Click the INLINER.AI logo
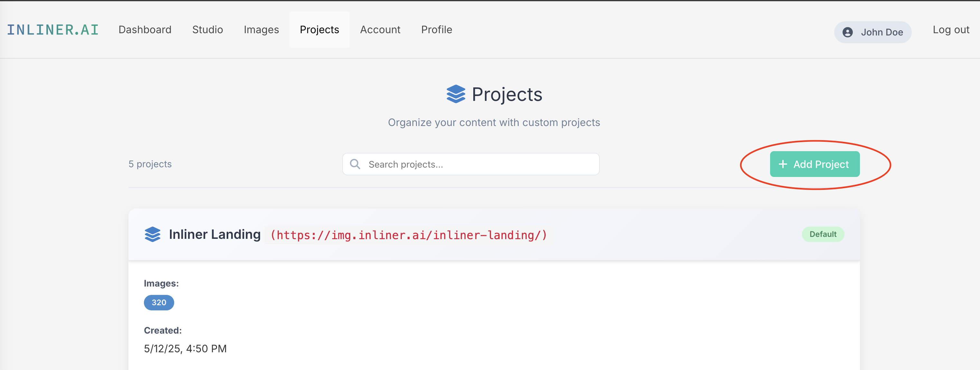 53,30
